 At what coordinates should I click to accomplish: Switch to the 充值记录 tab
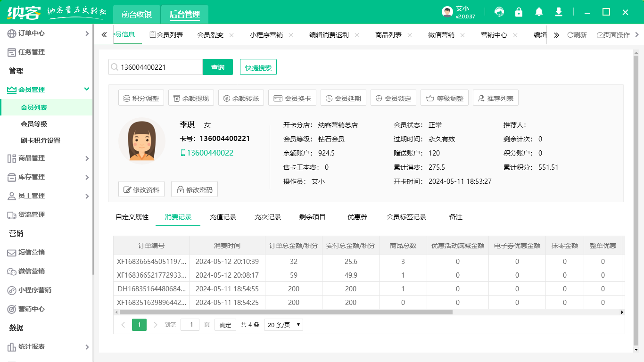[223, 217]
